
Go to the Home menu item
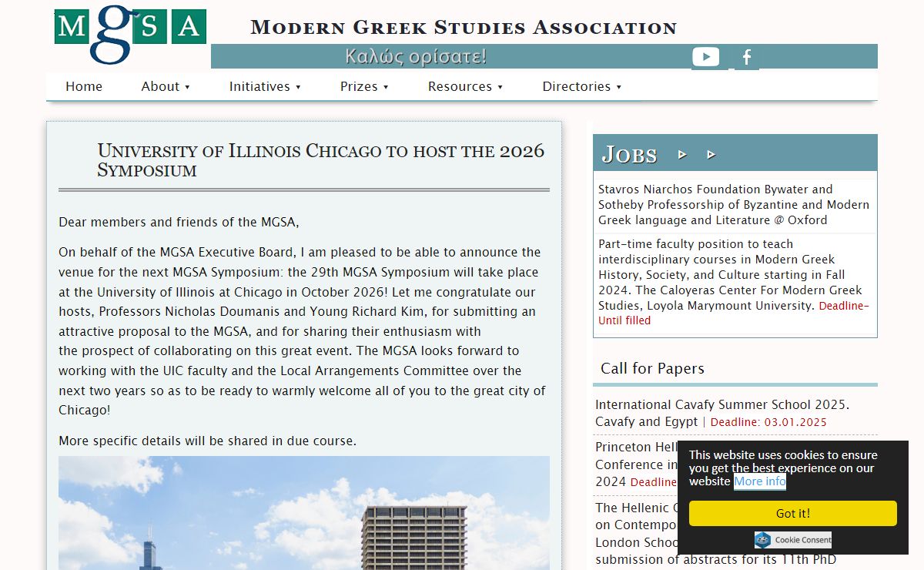84,86
